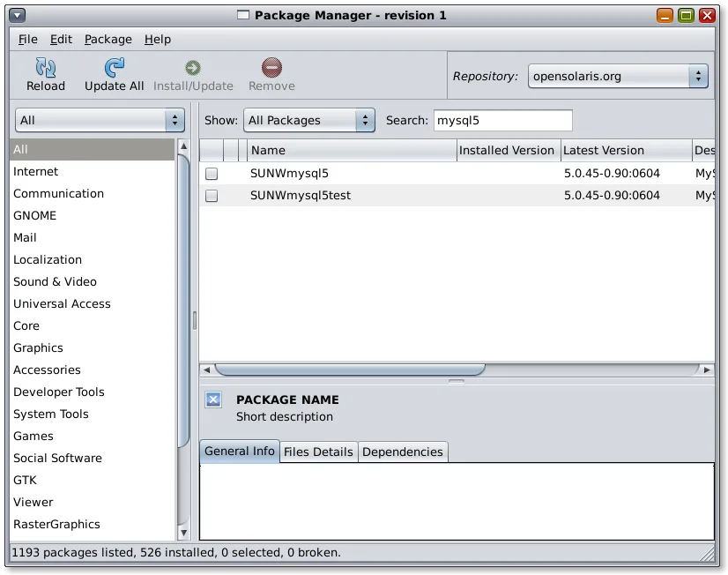The height and width of the screenshot is (575, 728).
Task: Minimize the Package Manager window
Action: pyautogui.click(x=665, y=15)
